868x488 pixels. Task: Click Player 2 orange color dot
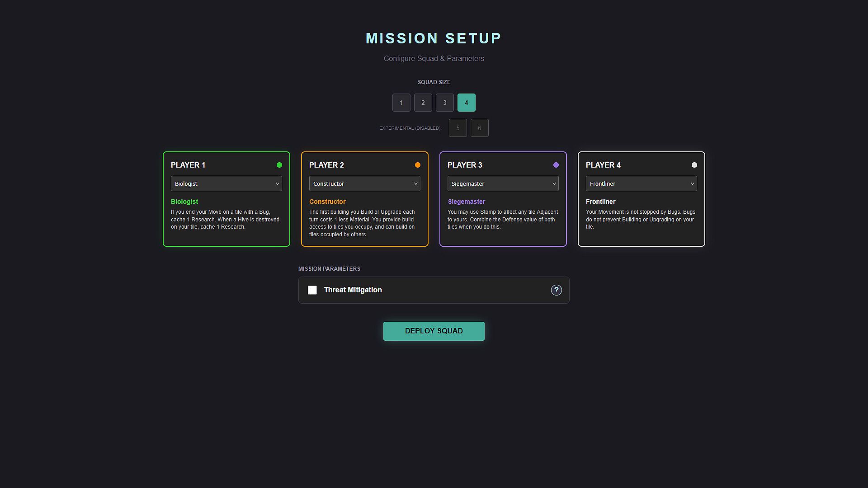point(417,165)
